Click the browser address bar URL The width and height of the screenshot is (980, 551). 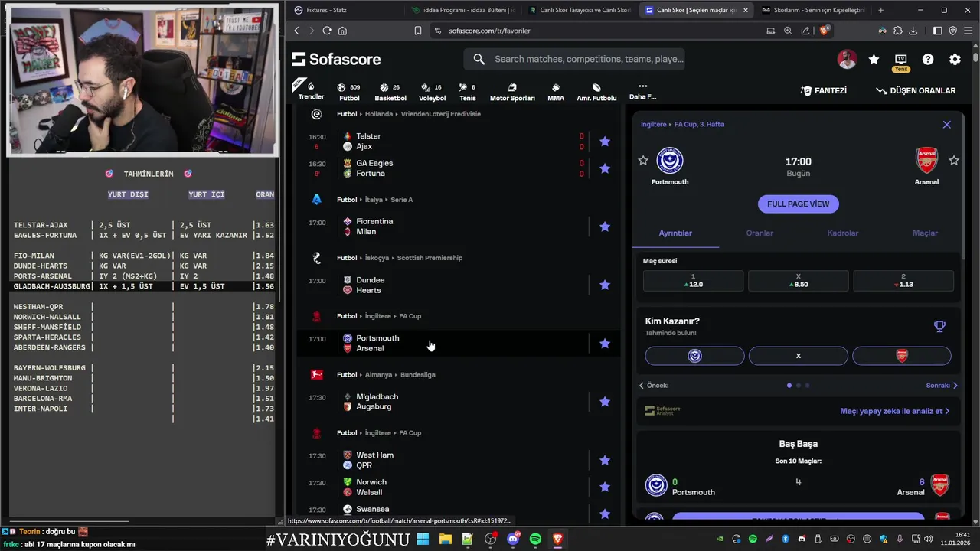click(x=489, y=31)
